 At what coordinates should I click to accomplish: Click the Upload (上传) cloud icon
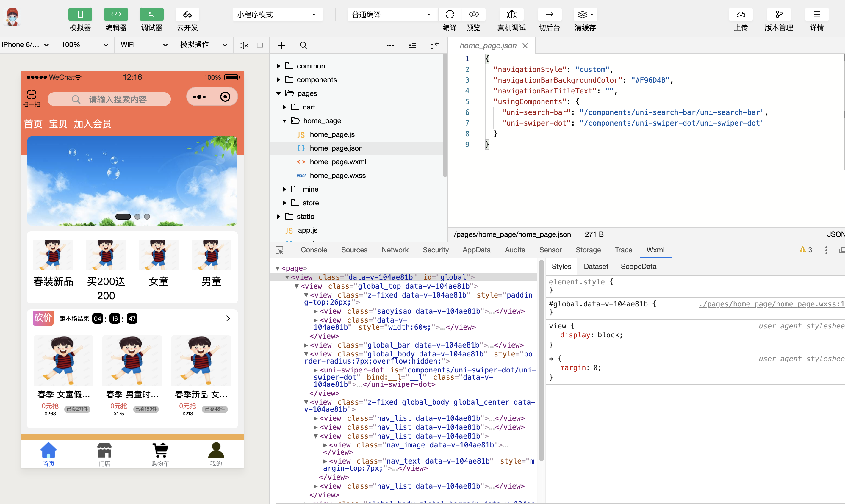740,14
